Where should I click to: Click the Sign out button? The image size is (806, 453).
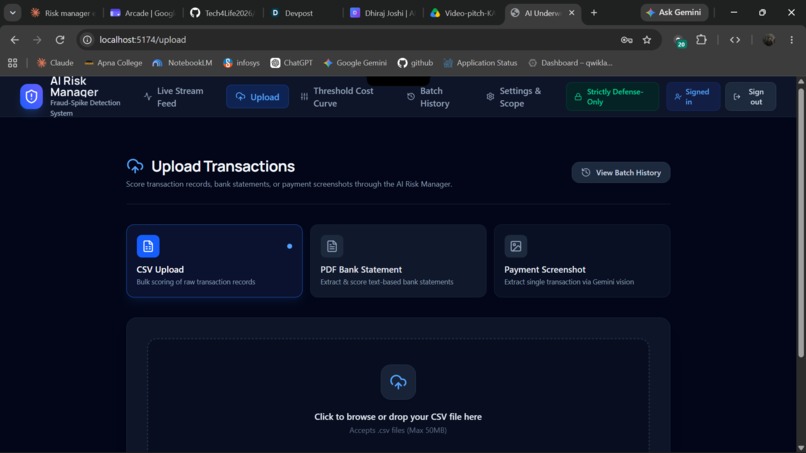(x=750, y=97)
